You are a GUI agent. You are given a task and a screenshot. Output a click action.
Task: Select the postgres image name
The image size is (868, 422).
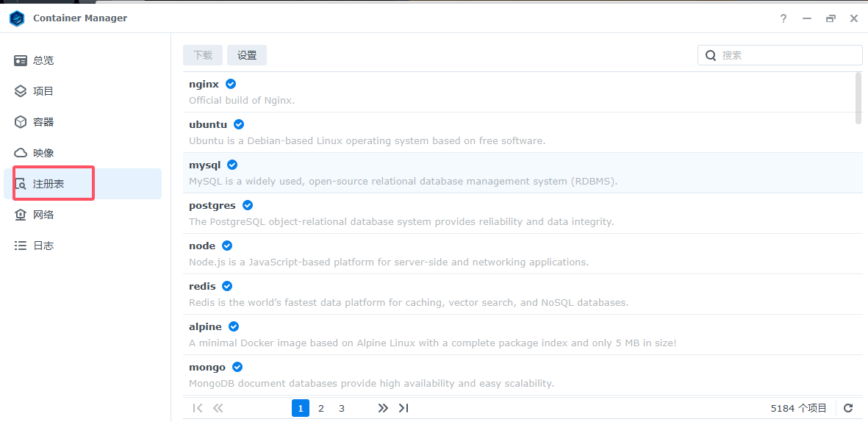click(212, 205)
